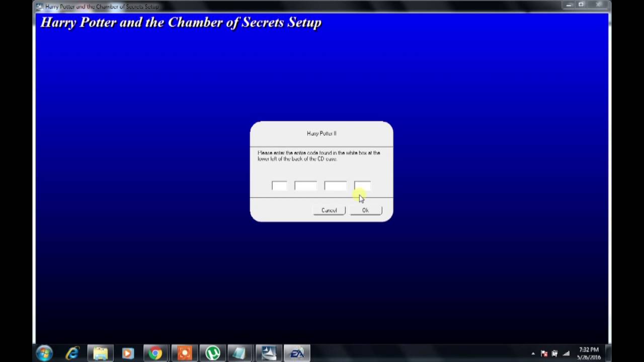644x362 pixels.
Task: Open Windows Media Player from taskbar
Action: tap(128, 353)
